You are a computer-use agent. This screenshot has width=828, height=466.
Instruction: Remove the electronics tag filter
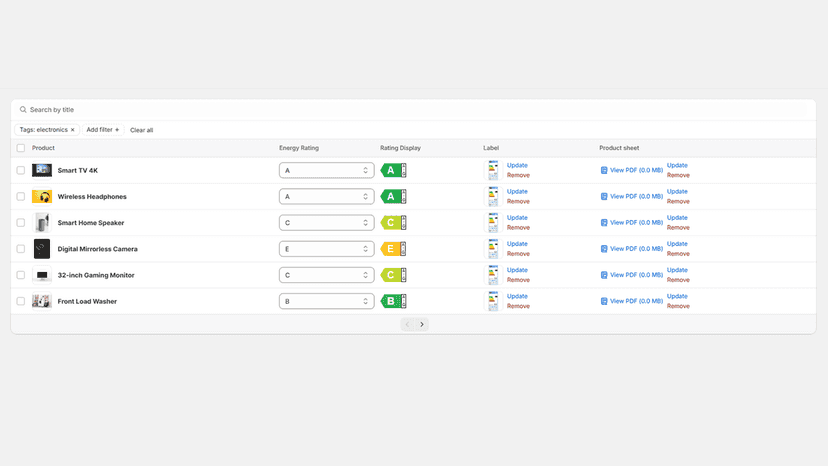73,130
